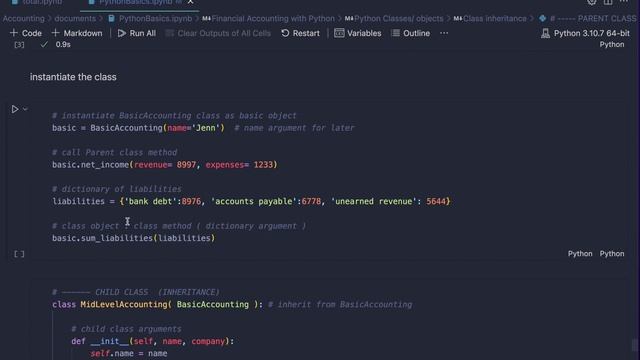The height and width of the screenshot is (360, 640).
Task: Restart the notebook kernel
Action: tap(300, 33)
